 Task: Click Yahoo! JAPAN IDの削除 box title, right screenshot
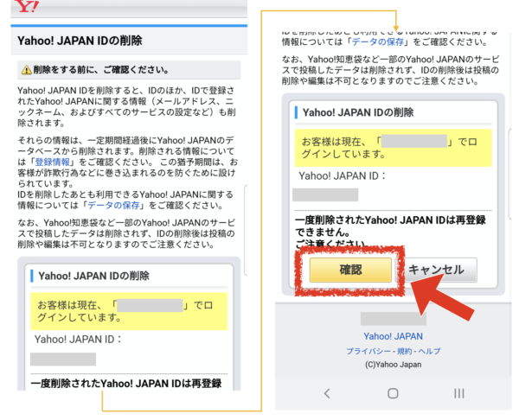[358, 112]
